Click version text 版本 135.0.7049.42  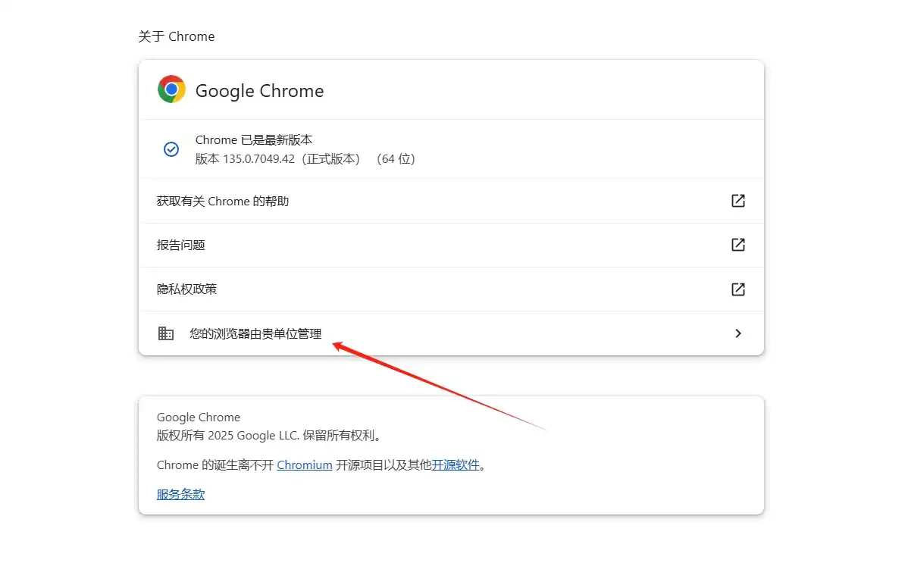coord(245,159)
